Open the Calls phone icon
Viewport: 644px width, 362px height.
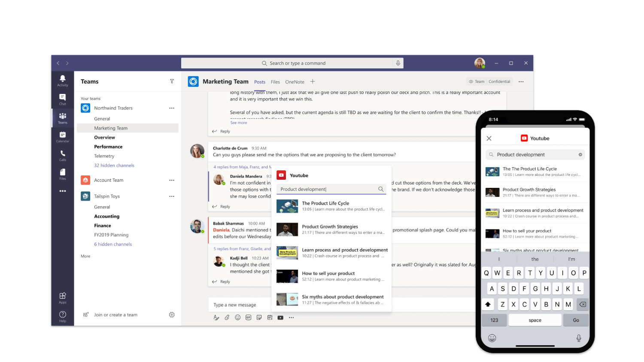(63, 155)
